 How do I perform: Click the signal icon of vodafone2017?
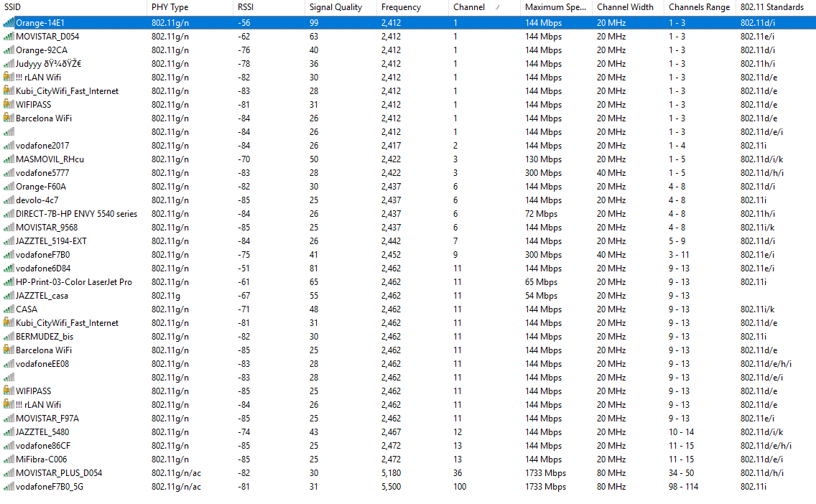pyautogui.click(x=9, y=146)
